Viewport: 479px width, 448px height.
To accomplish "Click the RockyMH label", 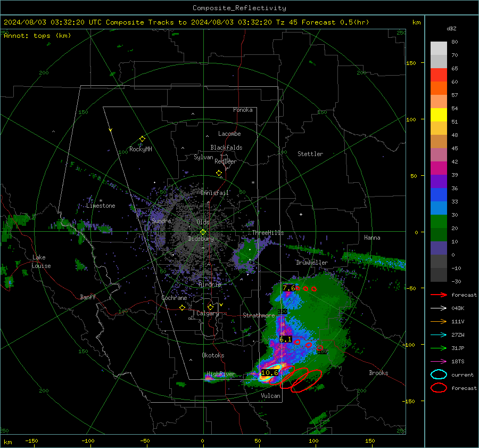I will click(141, 149).
